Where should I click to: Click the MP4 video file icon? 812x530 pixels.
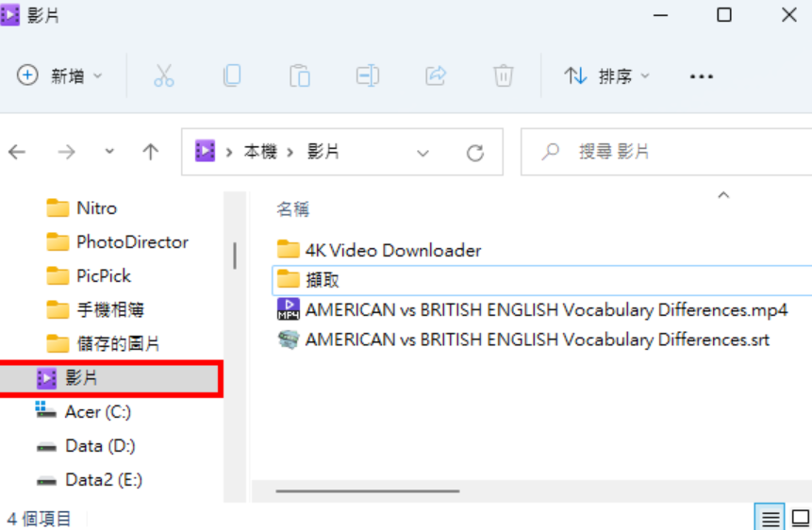pos(289,309)
